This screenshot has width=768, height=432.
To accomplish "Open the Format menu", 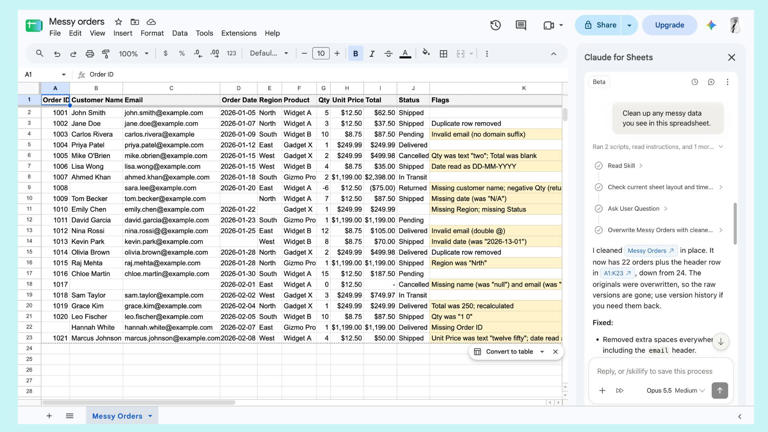I will pyautogui.click(x=152, y=33).
